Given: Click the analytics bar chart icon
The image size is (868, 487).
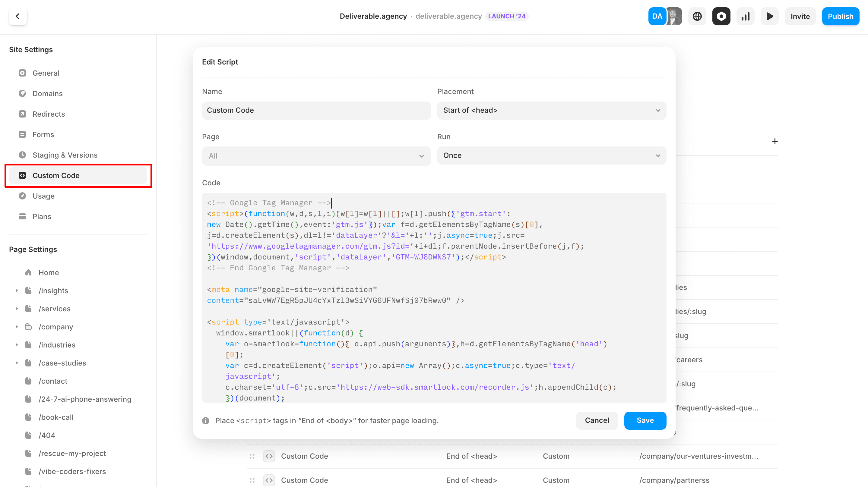Looking at the screenshot, I should pos(745,16).
